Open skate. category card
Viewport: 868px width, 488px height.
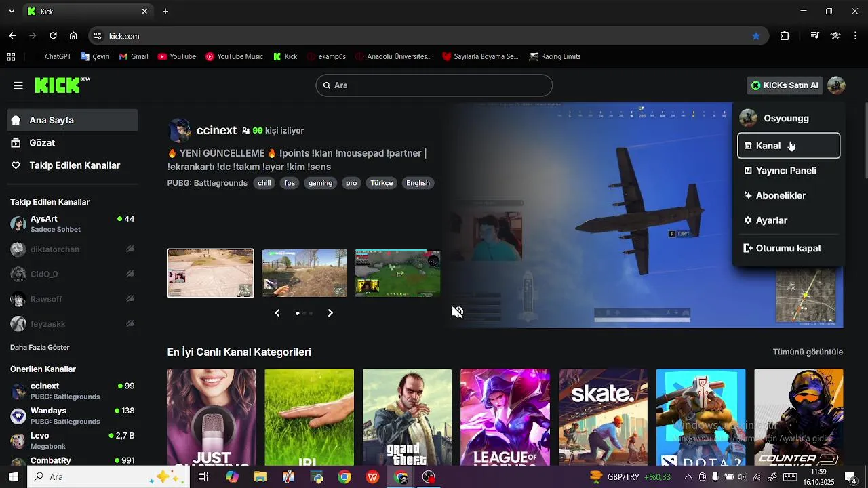click(x=603, y=417)
